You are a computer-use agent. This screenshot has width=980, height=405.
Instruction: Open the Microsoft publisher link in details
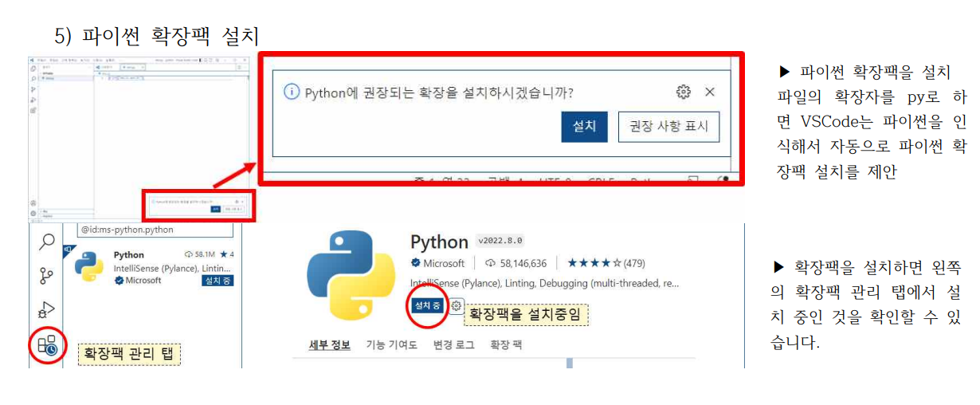437,263
